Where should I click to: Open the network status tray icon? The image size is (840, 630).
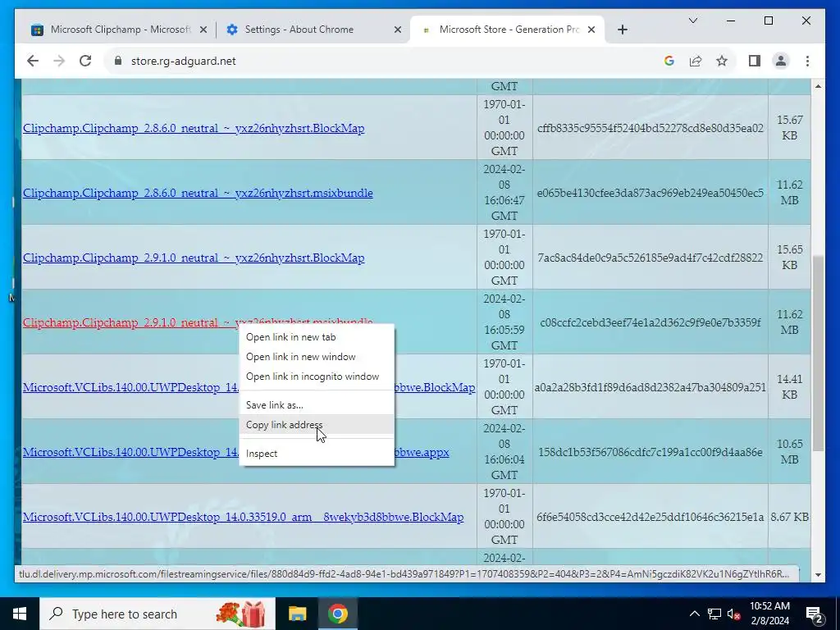(714, 614)
